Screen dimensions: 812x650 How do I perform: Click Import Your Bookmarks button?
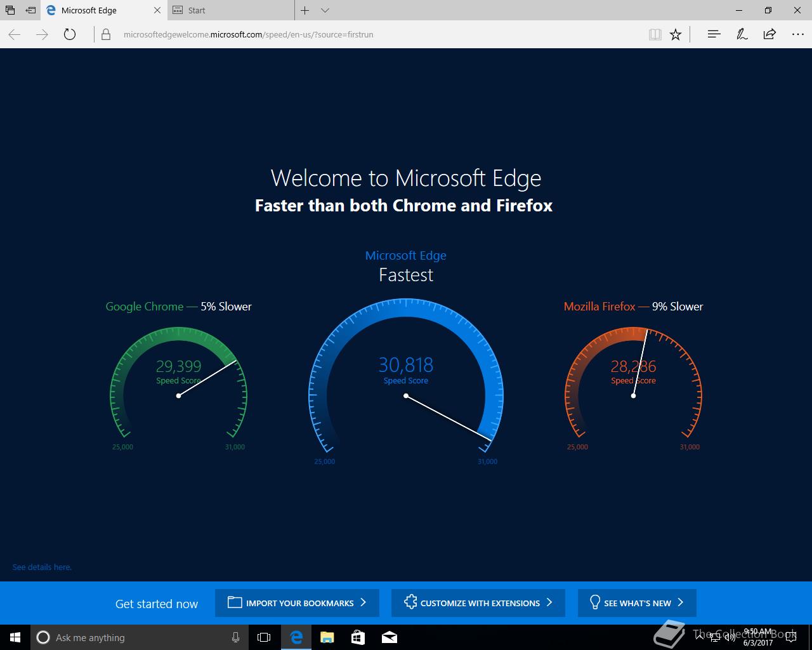click(297, 603)
